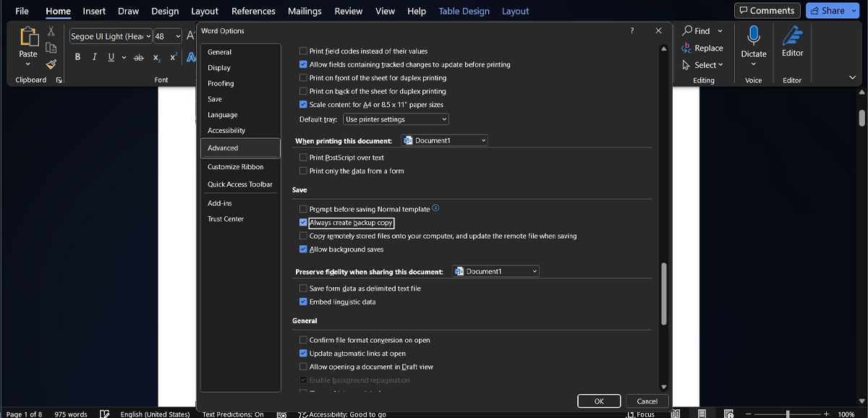Open Preserve fidelity document dropdown

click(495, 271)
